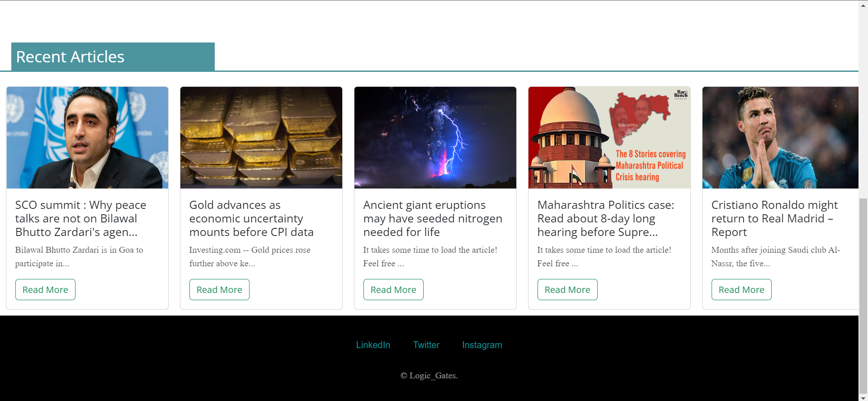The height and width of the screenshot is (401, 868).
Task: Click the '© Logic_Gates.' copyright text
Action: pyautogui.click(x=429, y=376)
